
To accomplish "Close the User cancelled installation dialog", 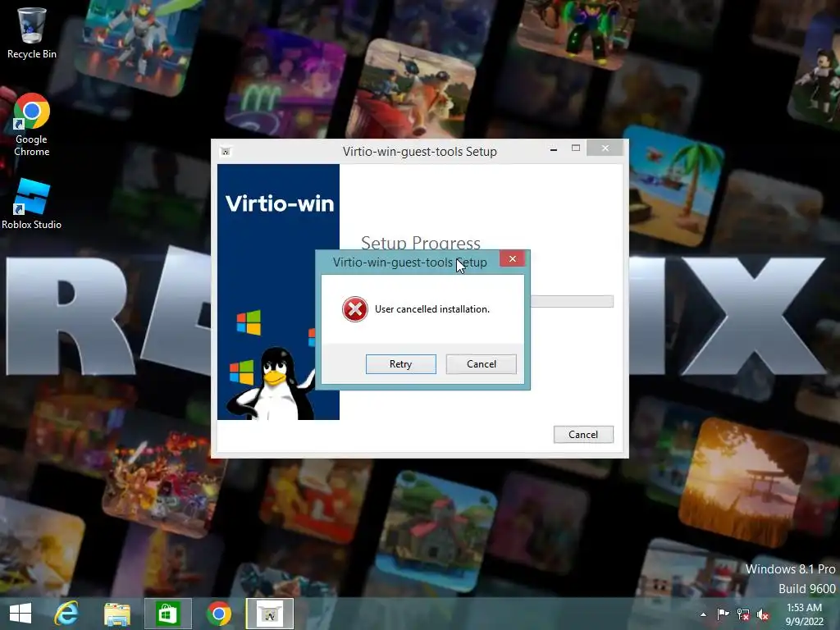I will [x=512, y=258].
